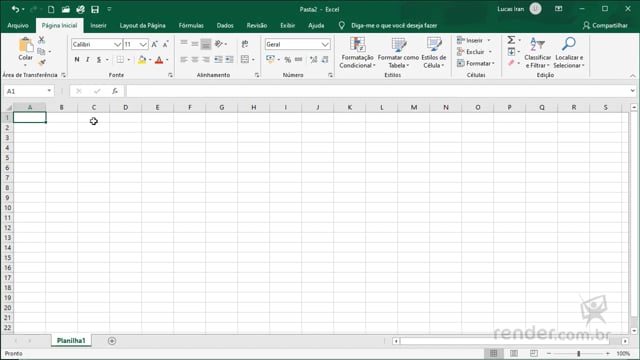Switch to Layout da Página tab

click(x=142, y=25)
